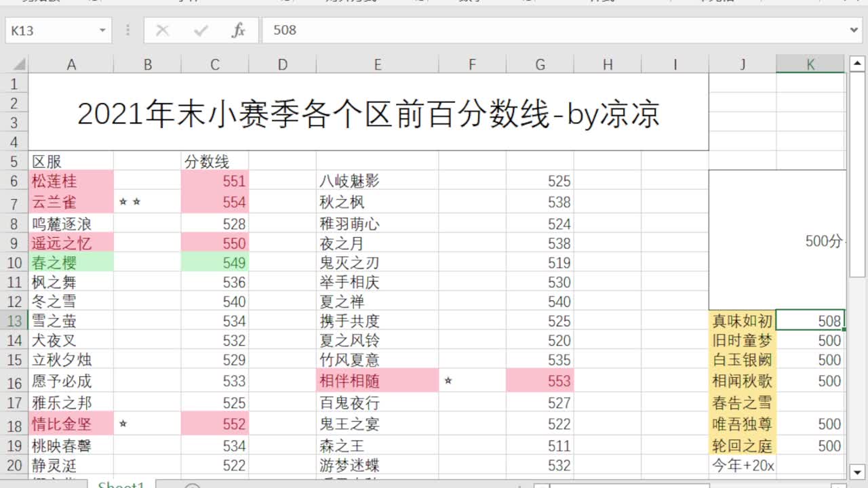The height and width of the screenshot is (488, 868).
Task: Switch to the Sheet1 tab
Action: (x=121, y=485)
